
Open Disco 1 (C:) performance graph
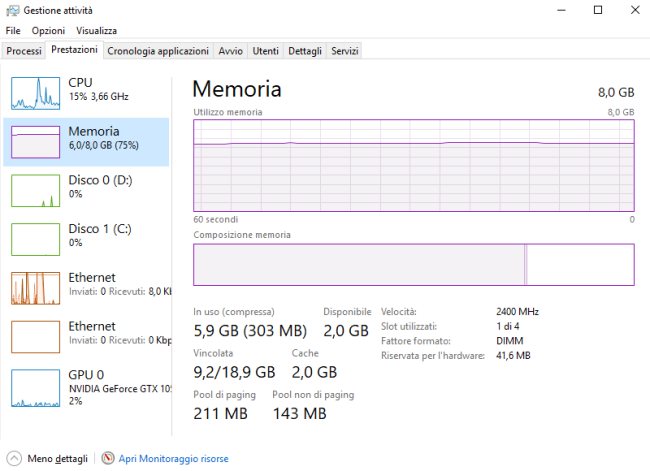pyautogui.click(x=35, y=239)
